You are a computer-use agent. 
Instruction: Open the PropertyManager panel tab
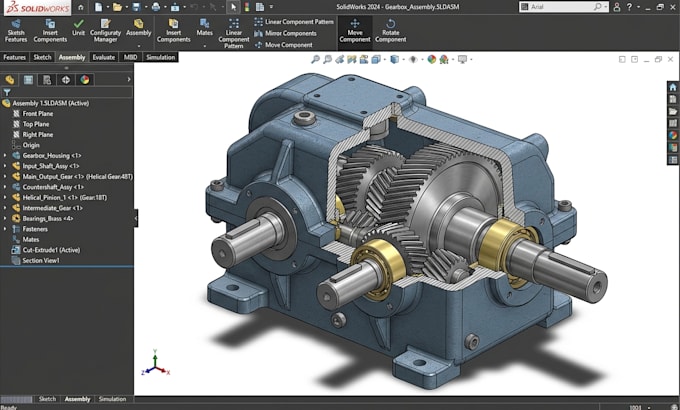pyautogui.click(x=28, y=80)
